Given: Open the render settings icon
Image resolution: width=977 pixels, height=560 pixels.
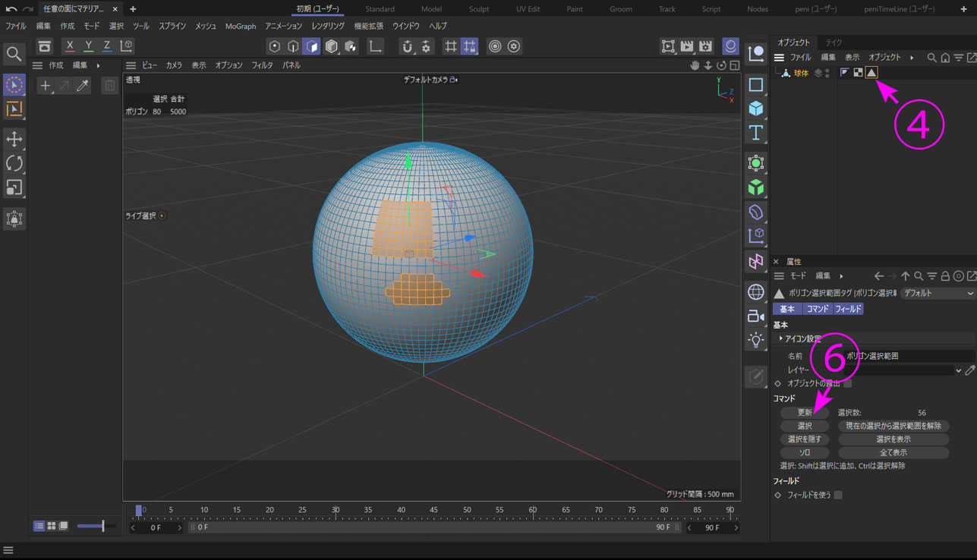Looking at the screenshot, I should click(705, 46).
